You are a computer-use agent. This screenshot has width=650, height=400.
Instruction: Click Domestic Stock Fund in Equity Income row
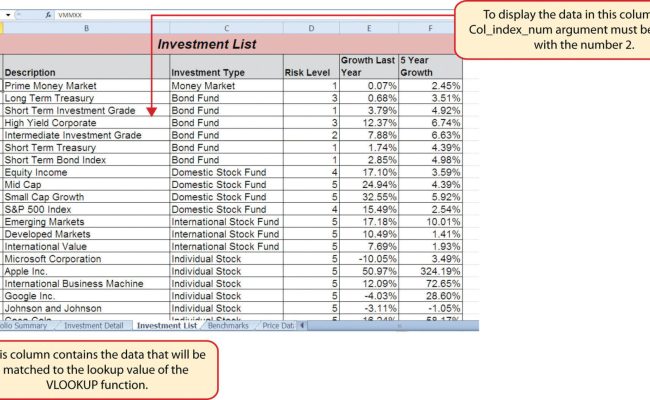coord(226,172)
